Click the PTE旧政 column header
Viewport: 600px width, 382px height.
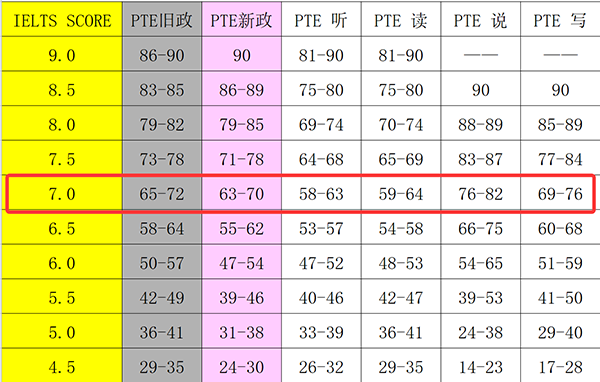[162, 19]
